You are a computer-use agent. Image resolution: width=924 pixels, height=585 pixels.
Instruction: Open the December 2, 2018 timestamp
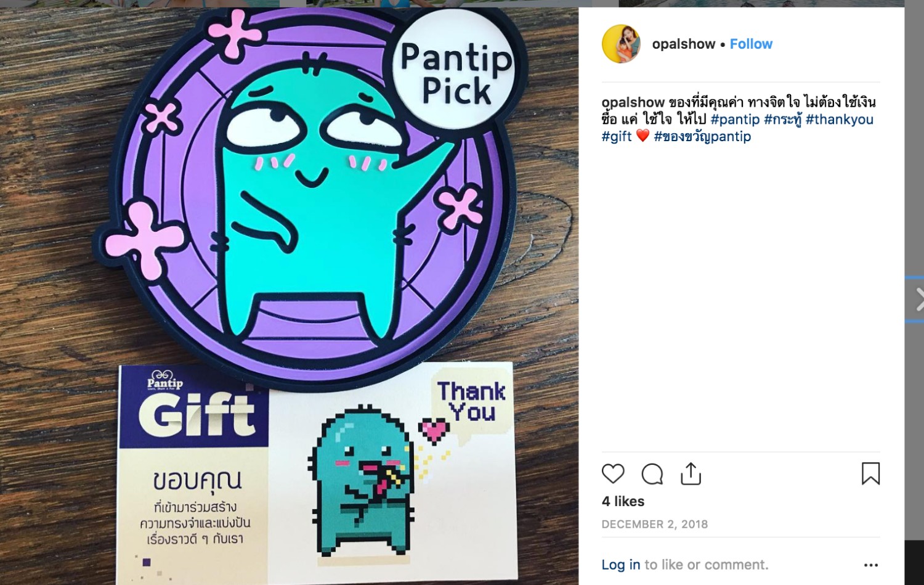[655, 524]
